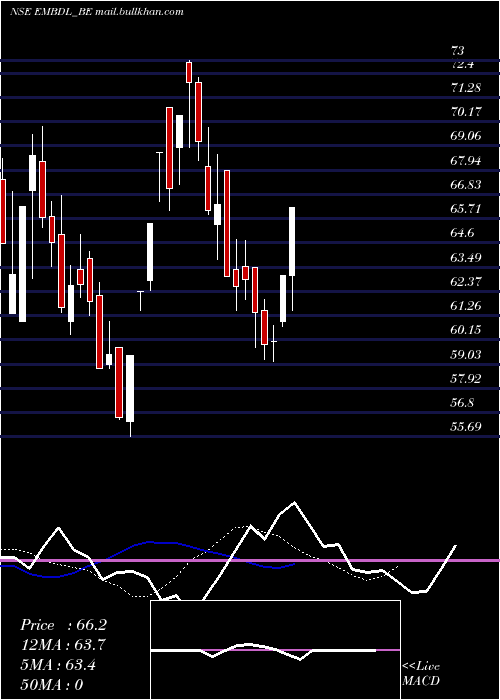Click the '<<Live MACD' label

pos(421,673)
